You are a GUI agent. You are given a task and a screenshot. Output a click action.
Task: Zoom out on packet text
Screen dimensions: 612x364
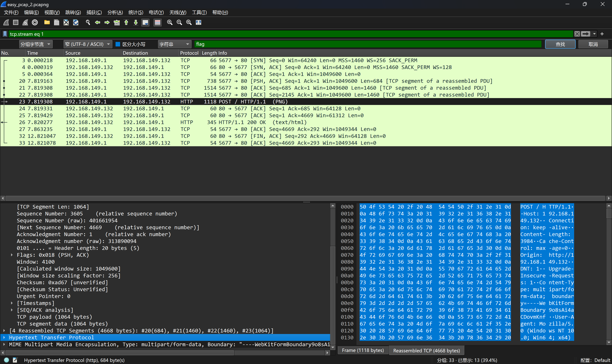tap(179, 22)
